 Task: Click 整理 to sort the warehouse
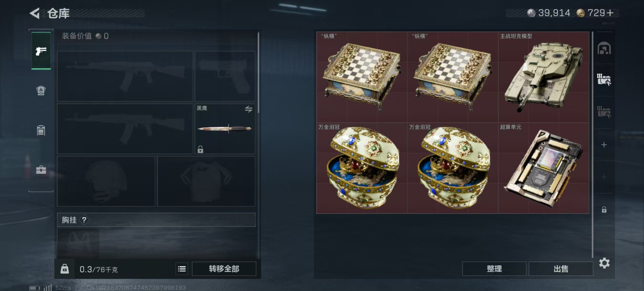pyautogui.click(x=494, y=269)
